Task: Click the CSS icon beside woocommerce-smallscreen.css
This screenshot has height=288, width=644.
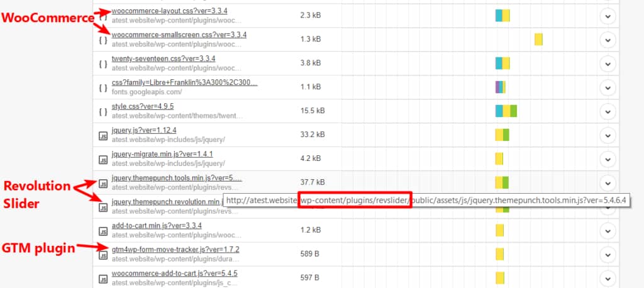Action: [104, 40]
